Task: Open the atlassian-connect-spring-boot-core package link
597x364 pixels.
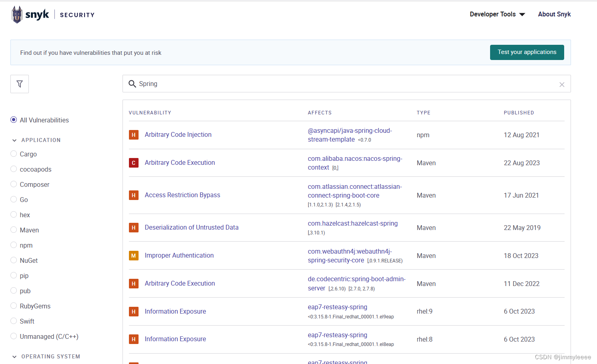Action: 355,191
